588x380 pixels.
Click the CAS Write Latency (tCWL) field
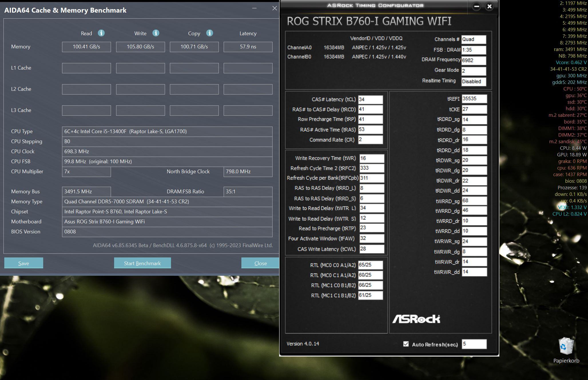click(x=372, y=249)
